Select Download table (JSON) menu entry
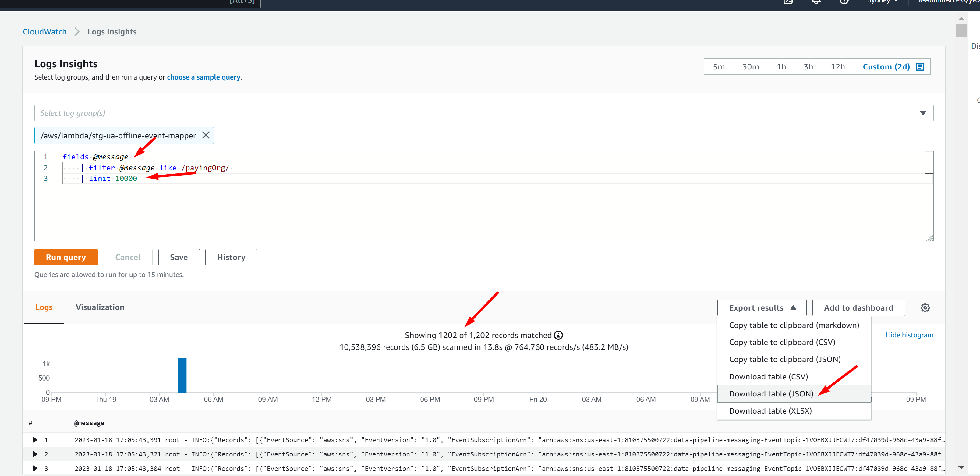Screen dimensions: 980x476 point(771,393)
